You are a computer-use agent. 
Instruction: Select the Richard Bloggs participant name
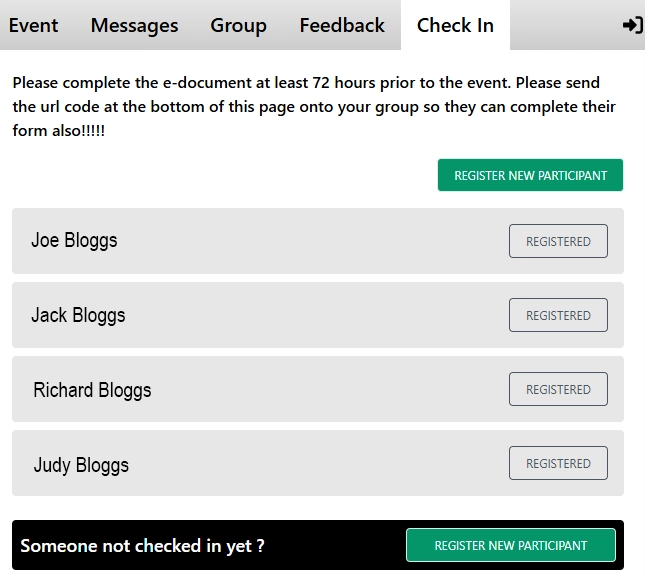tap(92, 390)
